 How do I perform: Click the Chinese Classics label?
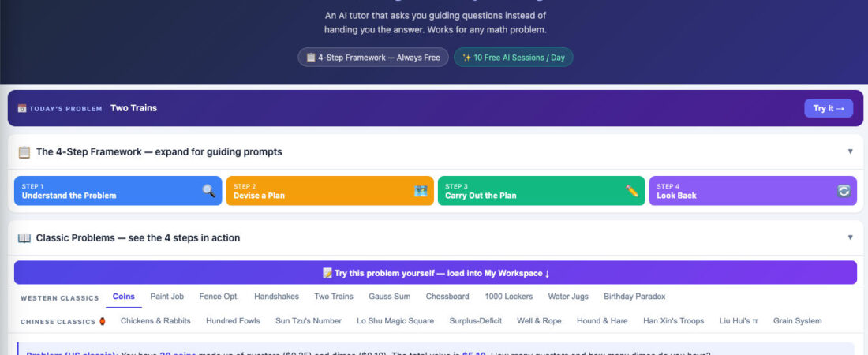(x=58, y=322)
